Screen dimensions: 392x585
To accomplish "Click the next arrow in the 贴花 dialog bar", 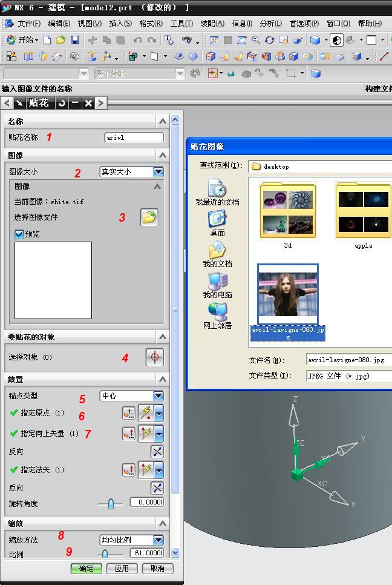I will (100, 103).
